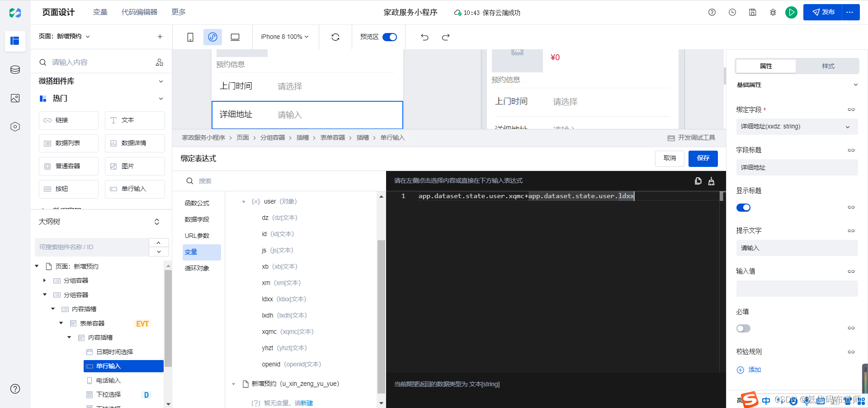Viewport: 868px width, 408px height.
Task: Select the phone device preview icon
Action: pos(190,37)
